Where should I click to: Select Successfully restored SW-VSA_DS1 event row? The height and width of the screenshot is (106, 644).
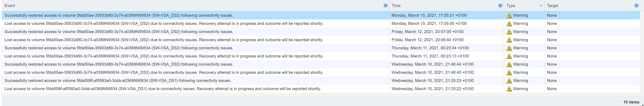point(321,81)
